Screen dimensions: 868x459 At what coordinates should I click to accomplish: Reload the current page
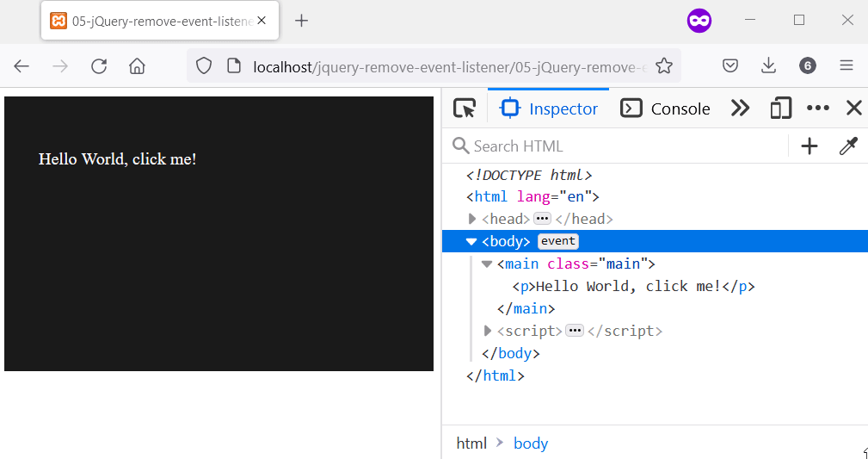(x=99, y=66)
